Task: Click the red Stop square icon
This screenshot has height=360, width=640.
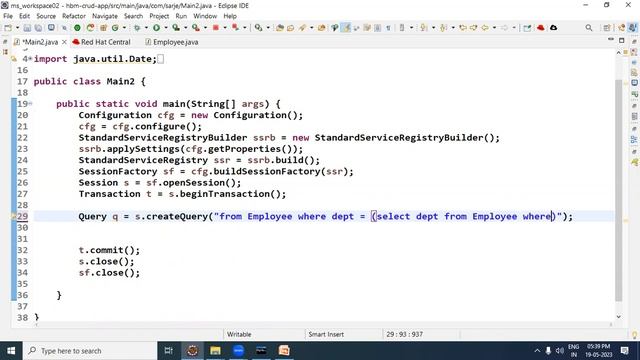Action: coord(216,28)
